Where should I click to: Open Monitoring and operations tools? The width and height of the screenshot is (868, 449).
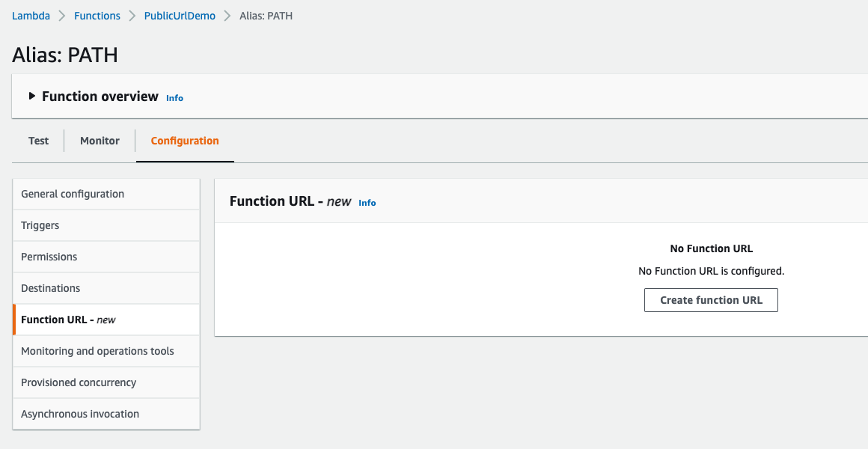pyautogui.click(x=96, y=351)
